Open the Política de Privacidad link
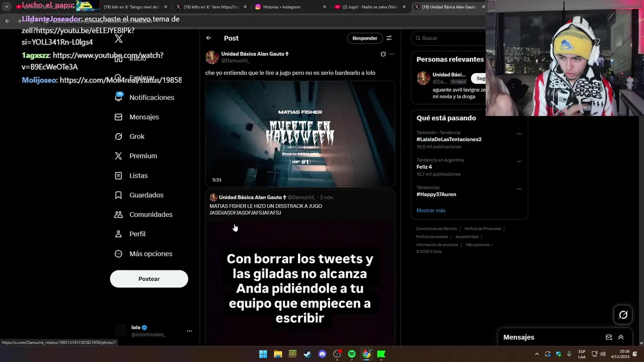This screenshot has width=644, height=362. 482,229
